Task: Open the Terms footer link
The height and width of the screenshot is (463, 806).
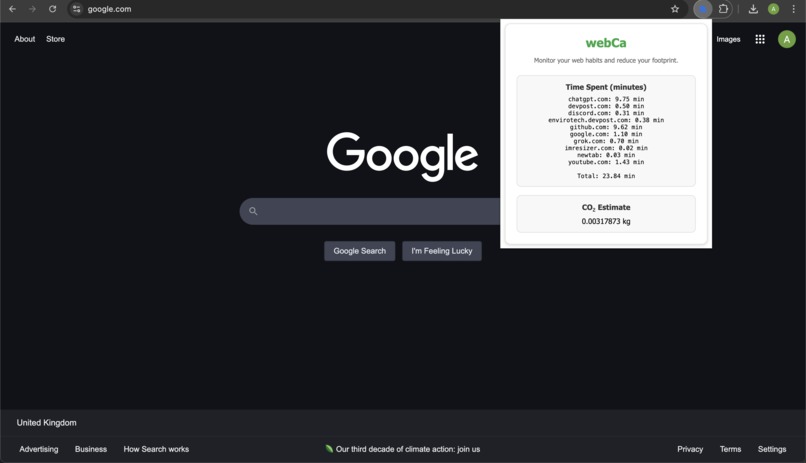Action: tap(730, 449)
